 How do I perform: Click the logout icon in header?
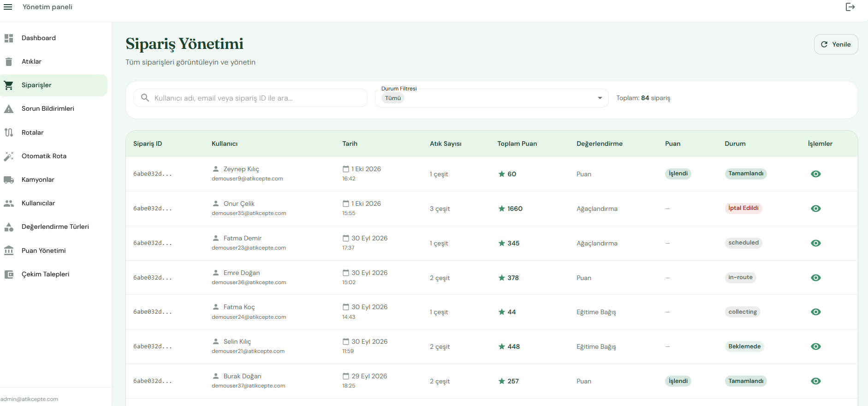click(x=850, y=7)
